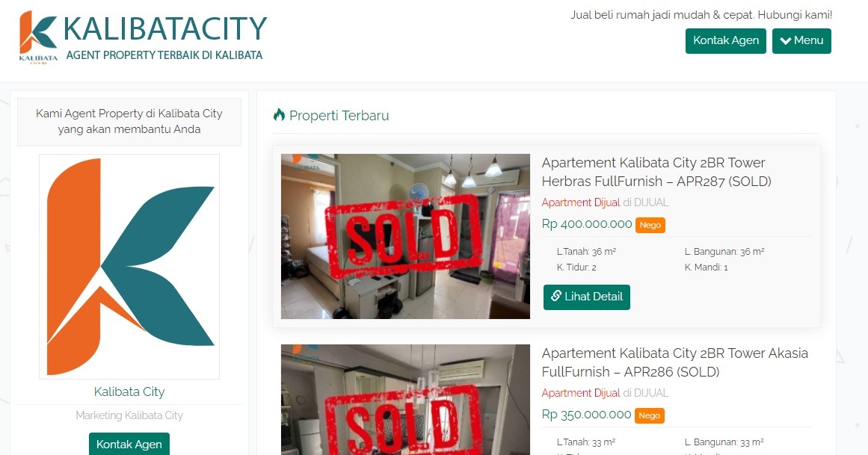This screenshot has height=455, width=868.
Task: Click the link icon on Lihat Detail button
Action: point(556,296)
